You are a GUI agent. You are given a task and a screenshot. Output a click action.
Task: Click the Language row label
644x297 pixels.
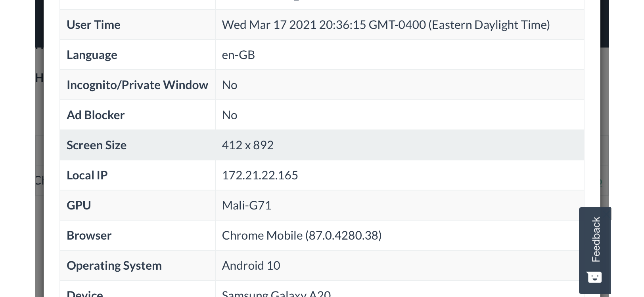point(92,55)
